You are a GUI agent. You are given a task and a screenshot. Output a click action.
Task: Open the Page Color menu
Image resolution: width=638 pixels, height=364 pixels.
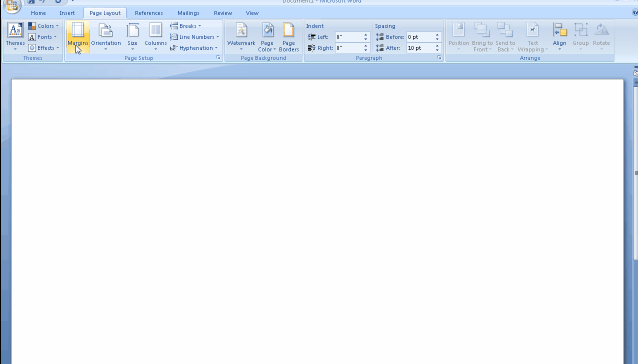click(x=267, y=37)
